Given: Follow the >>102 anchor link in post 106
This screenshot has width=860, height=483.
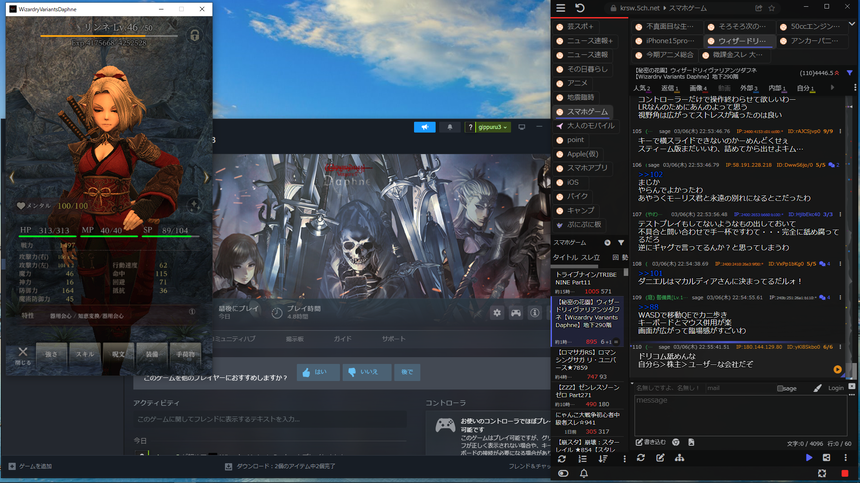Looking at the screenshot, I should click(650, 174).
